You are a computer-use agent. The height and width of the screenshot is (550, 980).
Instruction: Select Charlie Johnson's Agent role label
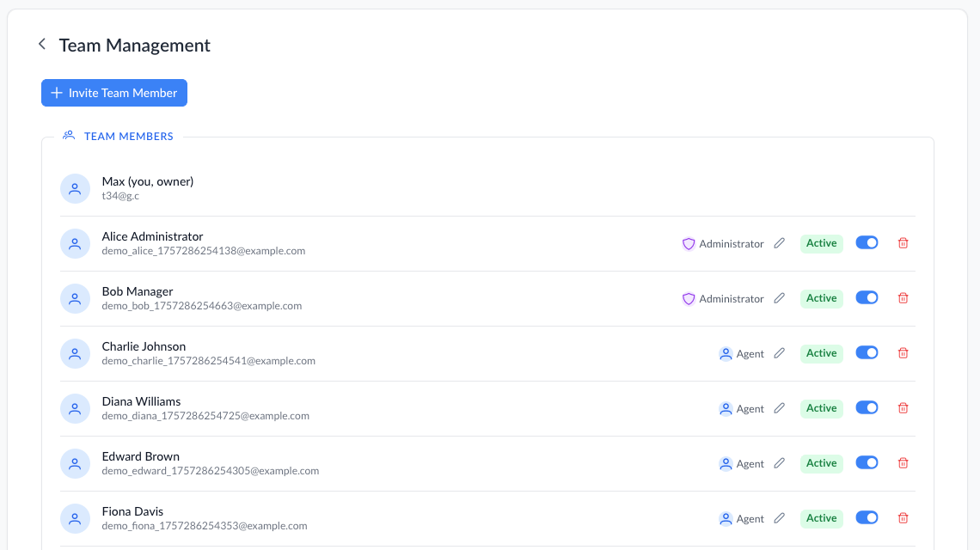click(x=750, y=354)
